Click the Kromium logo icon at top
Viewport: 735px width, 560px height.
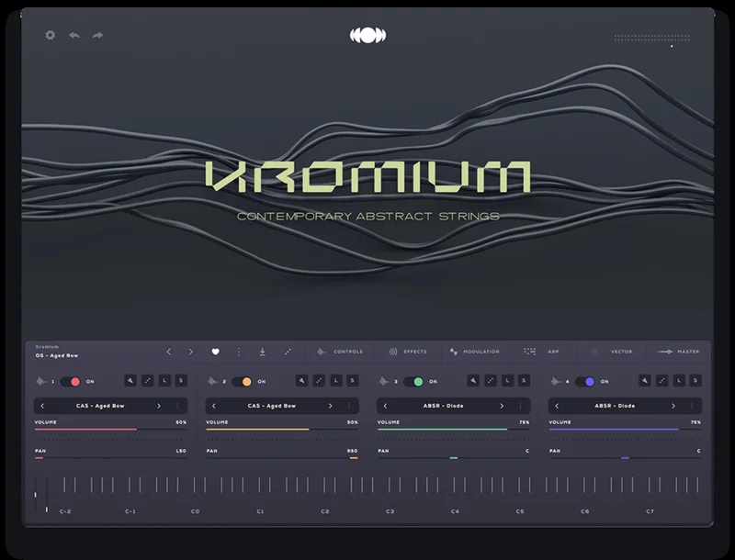pyautogui.click(x=368, y=36)
